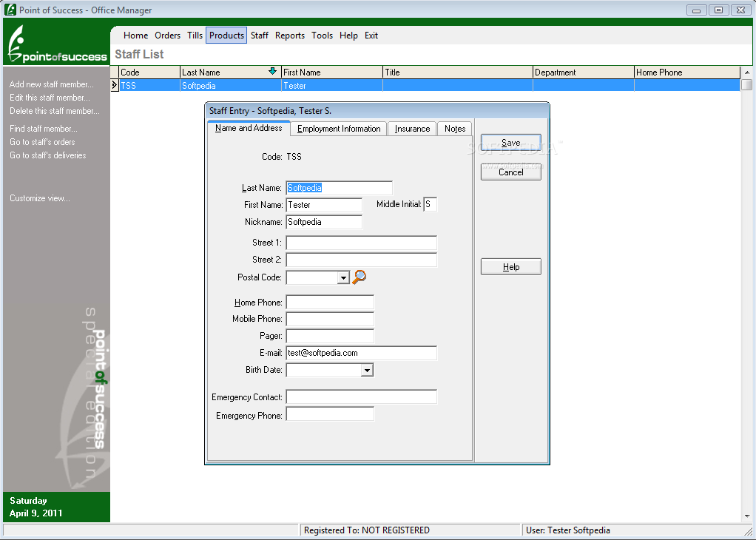Switch to the Insurance tab
This screenshot has height=540, width=756.
click(x=412, y=129)
